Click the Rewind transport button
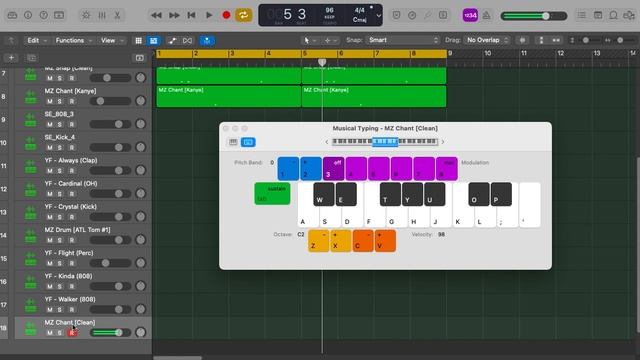 pos(156,16)
